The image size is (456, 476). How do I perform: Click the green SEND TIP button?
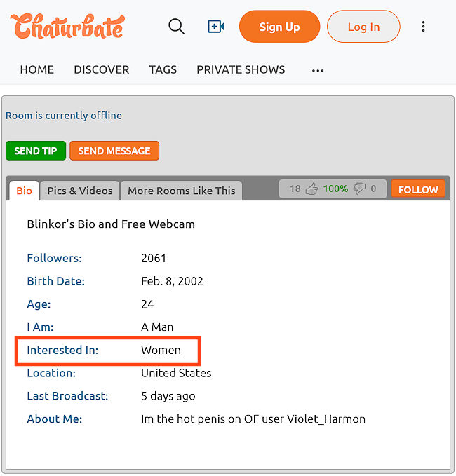tap(36, 151)
